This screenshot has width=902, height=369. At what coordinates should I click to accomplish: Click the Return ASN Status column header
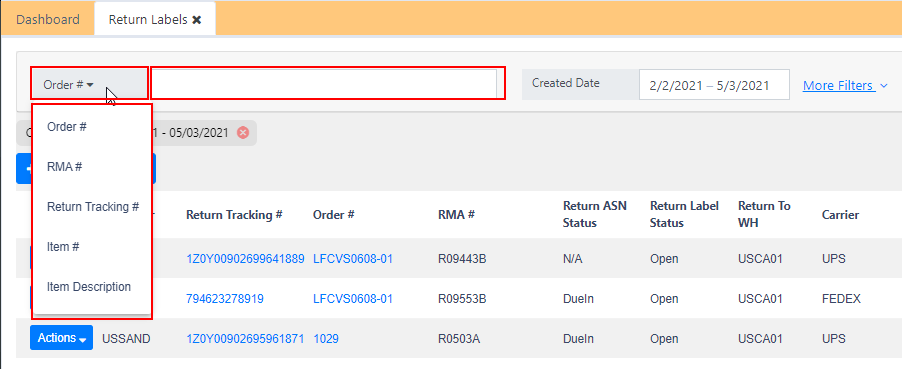coord(594,214)
